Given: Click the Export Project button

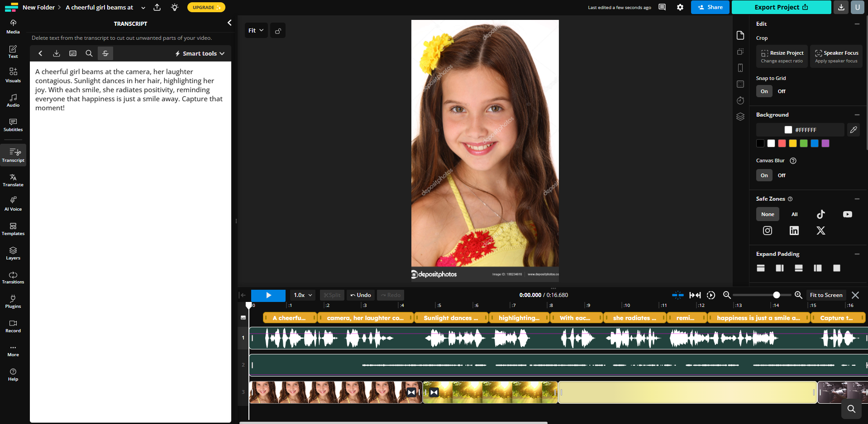Looking at the screenshot, I should [781, 7].
